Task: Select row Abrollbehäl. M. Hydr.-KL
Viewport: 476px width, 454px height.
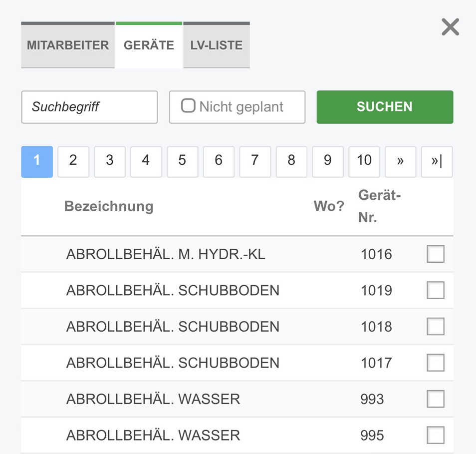Action: [166, 255]
